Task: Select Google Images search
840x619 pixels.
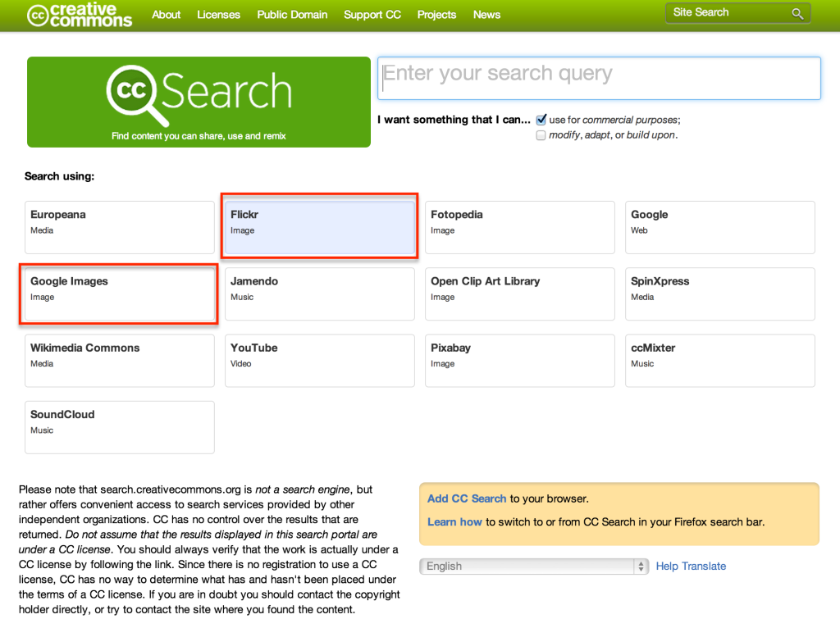Action: tap(120, 294)
